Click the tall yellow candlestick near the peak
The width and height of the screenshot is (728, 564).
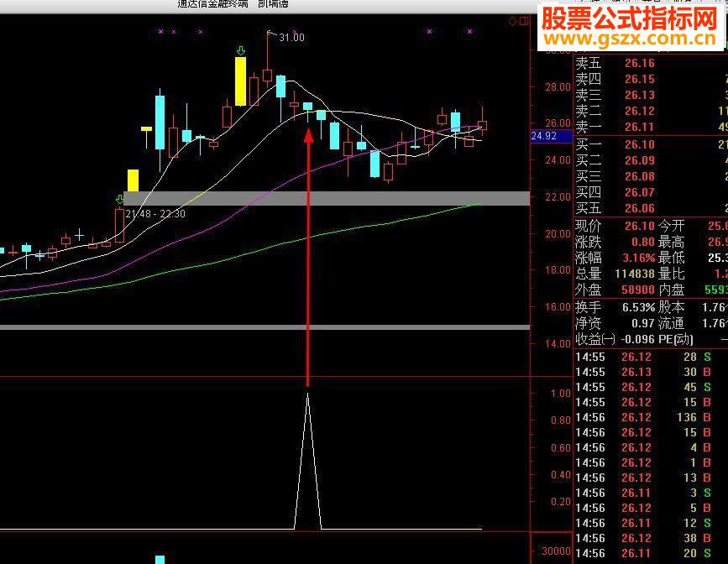(240, 81)
